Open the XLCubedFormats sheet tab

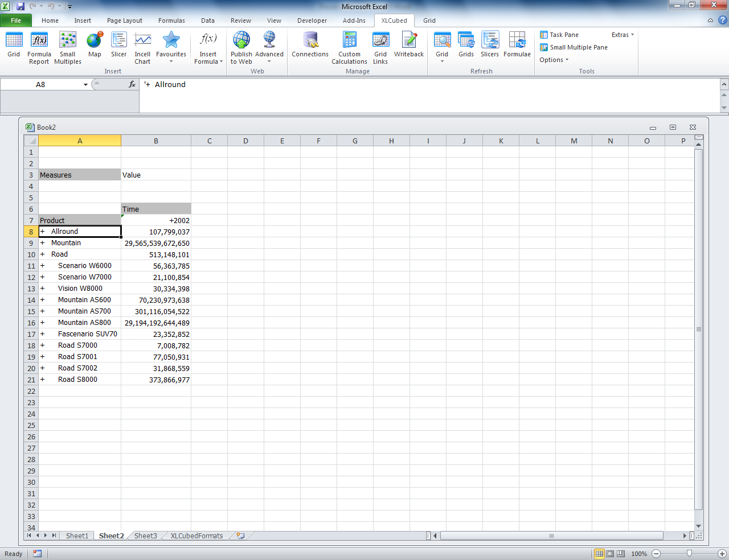(196, 536)
